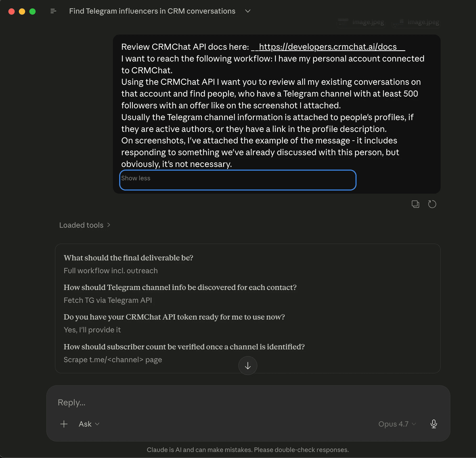This screenshot has width=476, height=458.
Task: Select answer 'Full workflow incl. outreach'
Action: (x=111, y=271)
